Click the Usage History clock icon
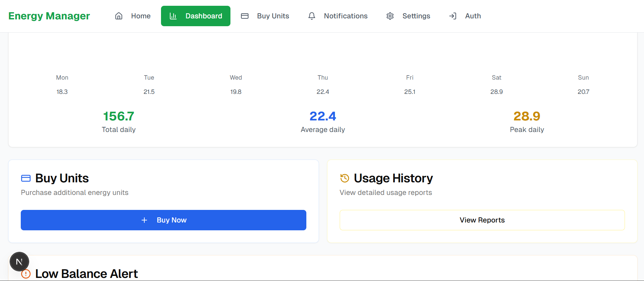 [x=344, y=178]
